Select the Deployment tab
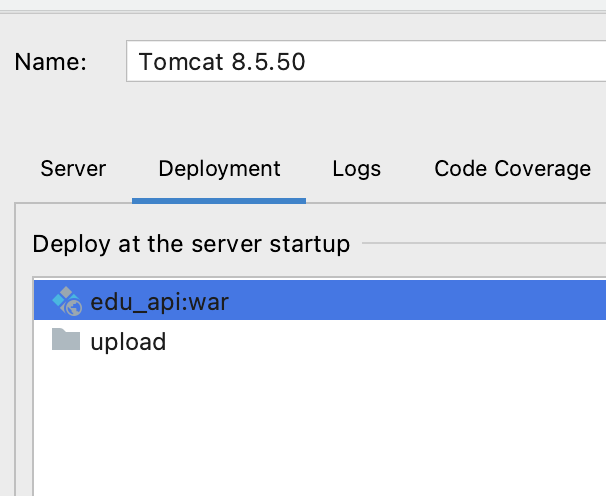 [x=219, y=169]
